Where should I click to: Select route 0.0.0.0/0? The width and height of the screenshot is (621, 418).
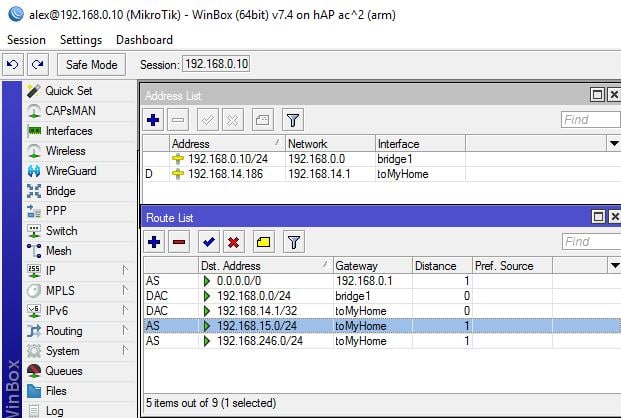coord(382,281)
